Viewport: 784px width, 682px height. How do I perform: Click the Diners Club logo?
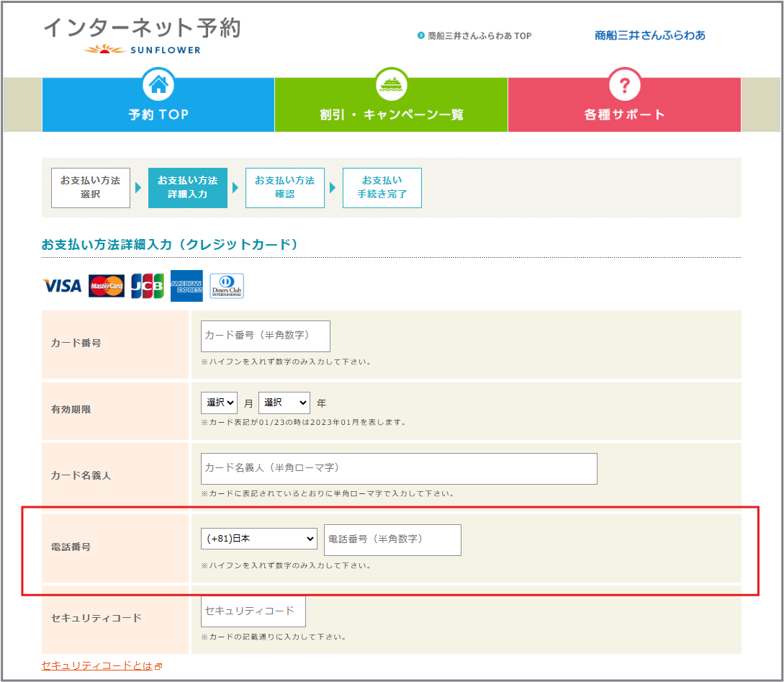[x=227, y=286]
